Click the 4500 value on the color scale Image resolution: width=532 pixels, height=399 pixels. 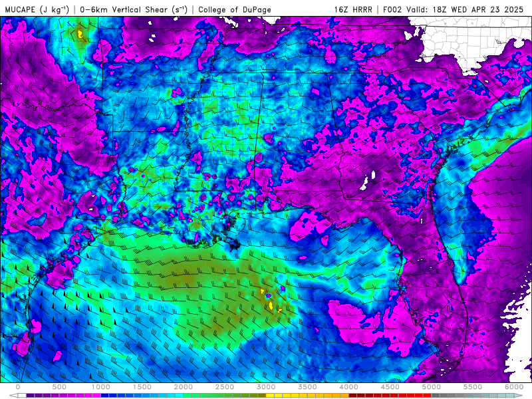click(x=390, y=387)
